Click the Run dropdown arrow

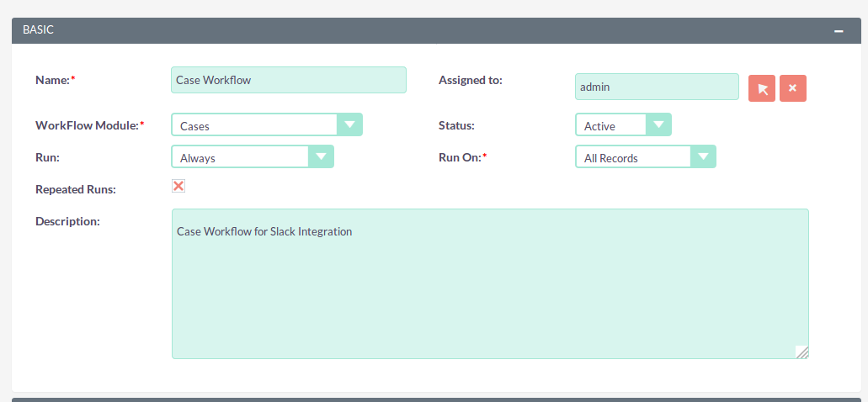[321, 156]
